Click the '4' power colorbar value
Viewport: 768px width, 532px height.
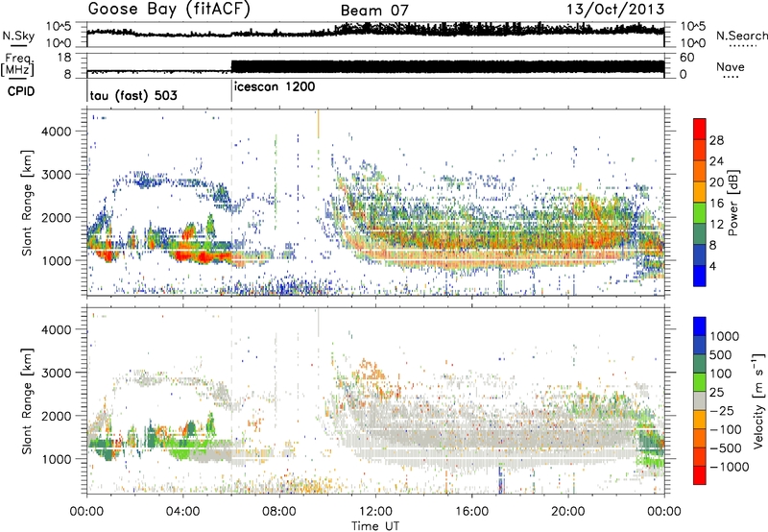point(713,266)
